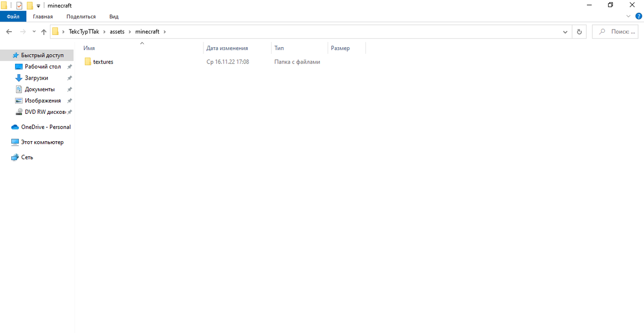Sort by the Размер column header
644x333 pixels.
click(347, 48)
